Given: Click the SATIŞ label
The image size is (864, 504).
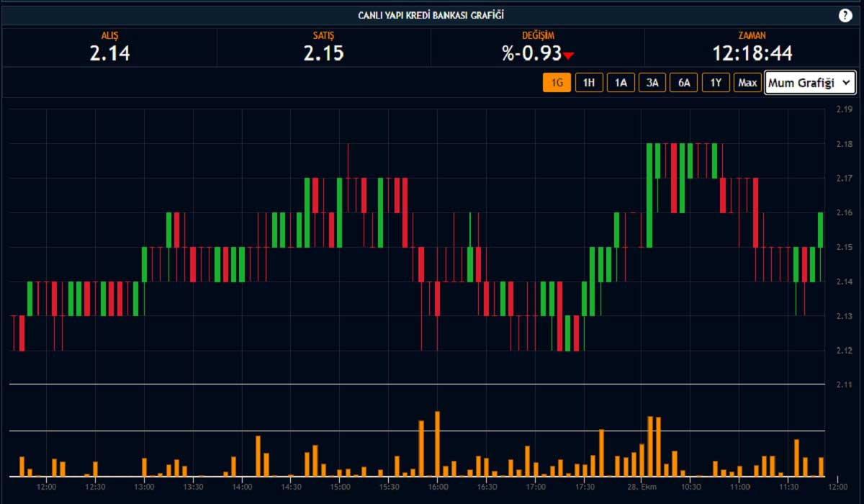Looking at the screenshot, I should coord(323,35).
